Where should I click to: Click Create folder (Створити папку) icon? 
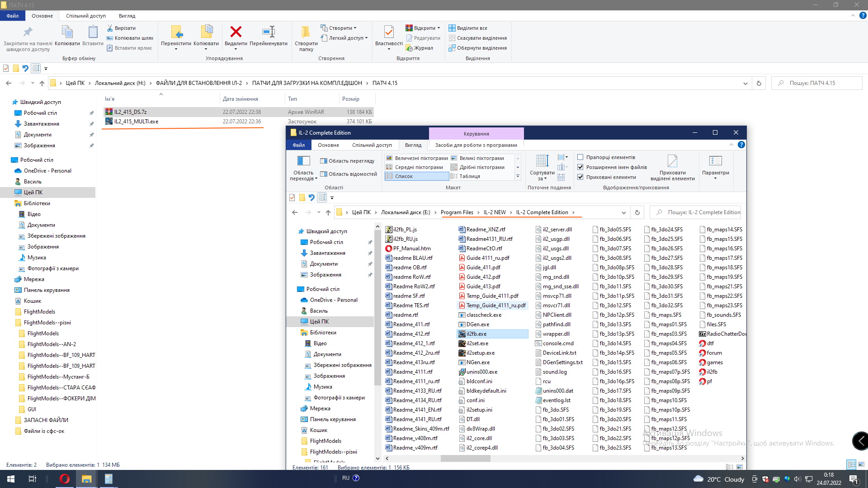tap(306, 33)
